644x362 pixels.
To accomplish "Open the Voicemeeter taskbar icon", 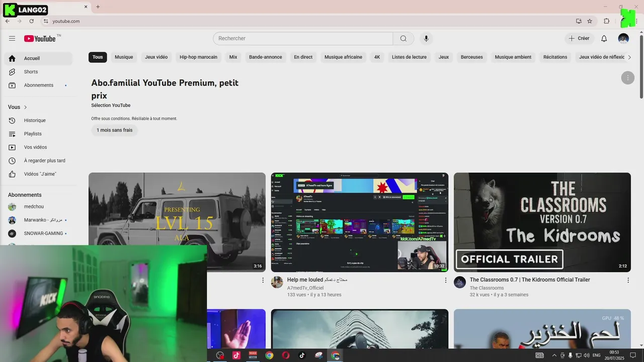I will 253,355.
